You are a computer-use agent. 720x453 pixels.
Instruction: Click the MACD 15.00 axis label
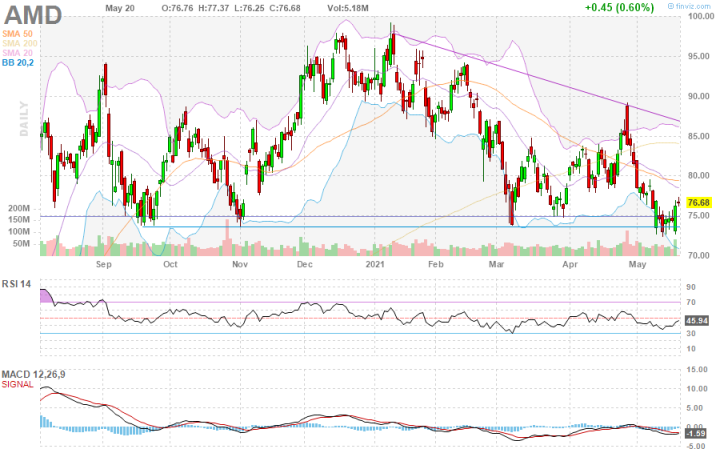tap(698, 369)
